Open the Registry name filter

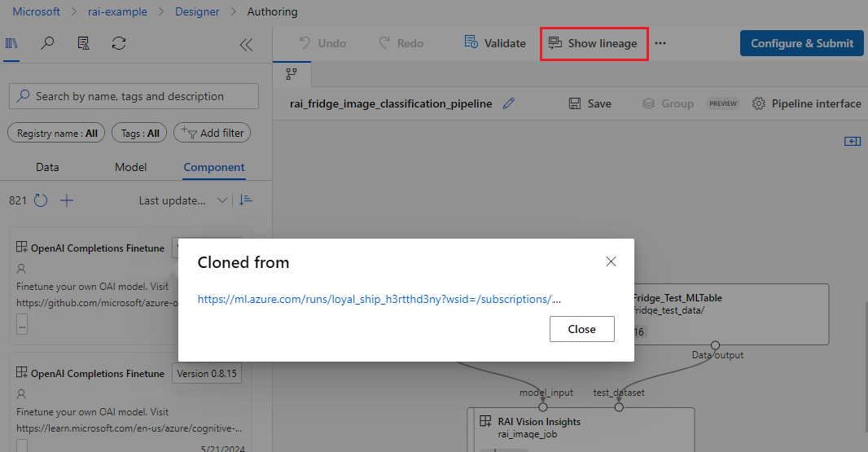(x=56, y=133)
